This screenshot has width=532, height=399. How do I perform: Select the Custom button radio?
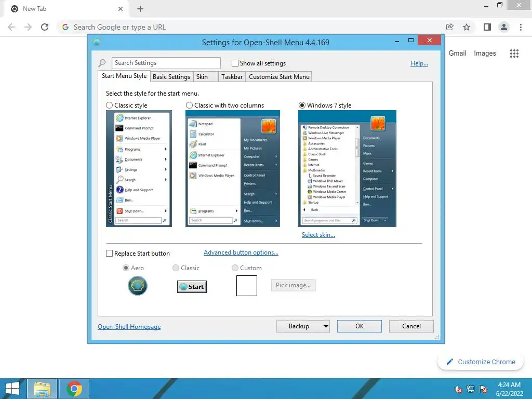click(235, 268)
